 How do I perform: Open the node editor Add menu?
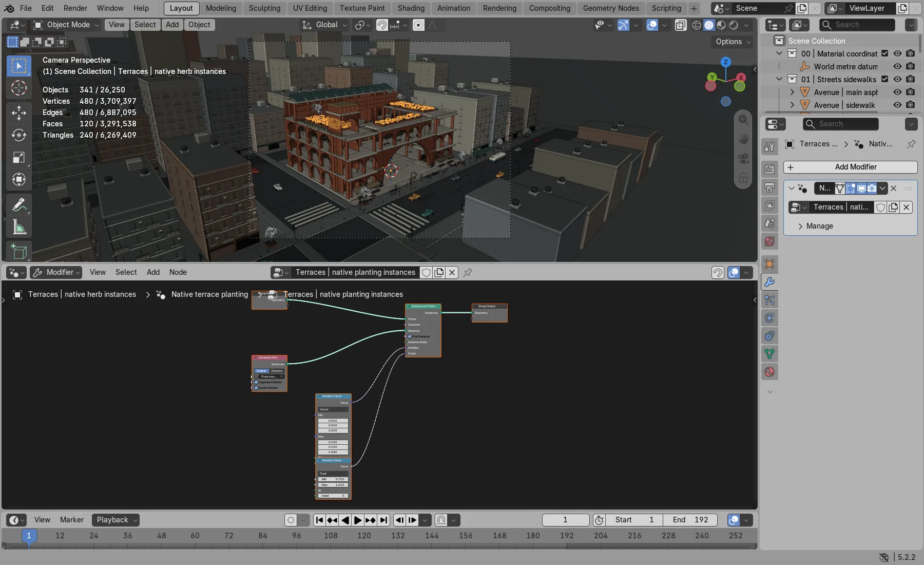click(x=153, y=273)
